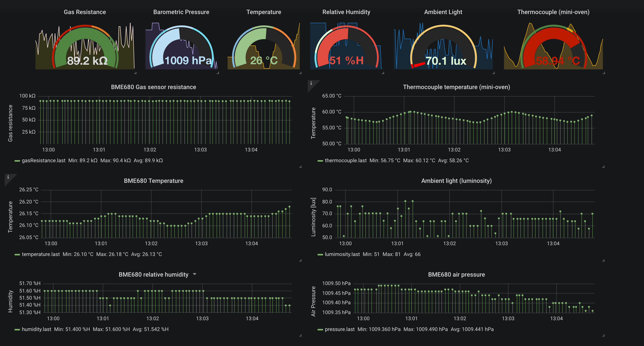Toggle gasResistance.last series in the legend
Image resolution: width=644 pixels, height=346 pixels.
pos(44,160)
